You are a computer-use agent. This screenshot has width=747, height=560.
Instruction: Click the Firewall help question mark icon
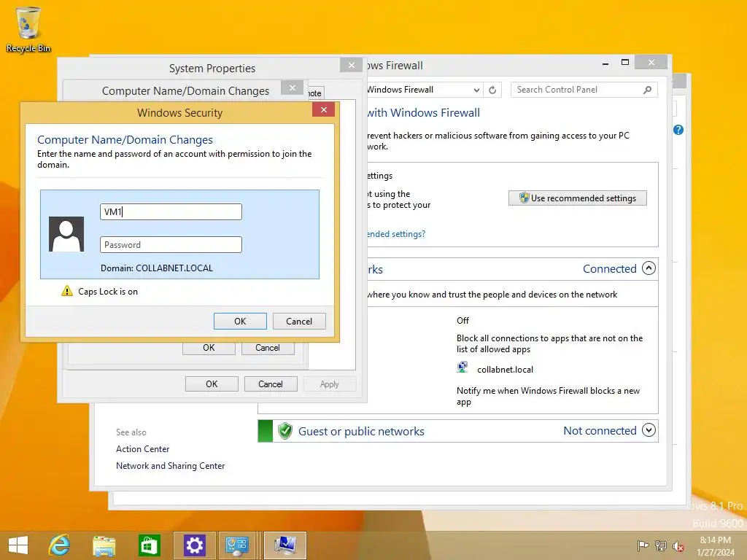[678, 130]
